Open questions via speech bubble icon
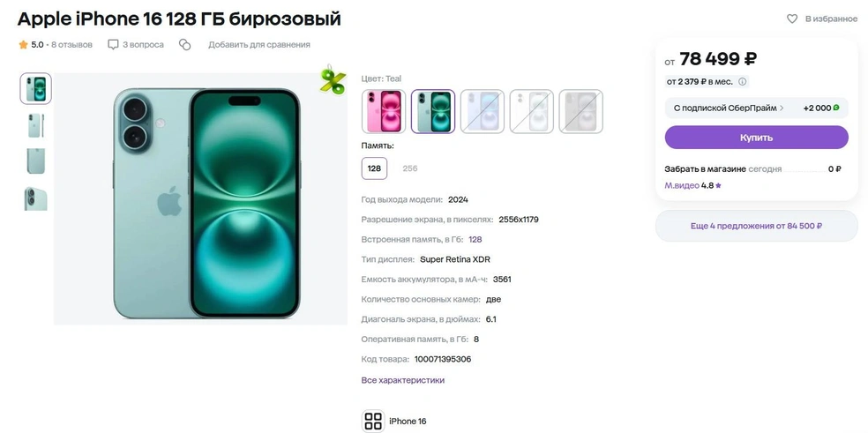 (x=113, y=44)
